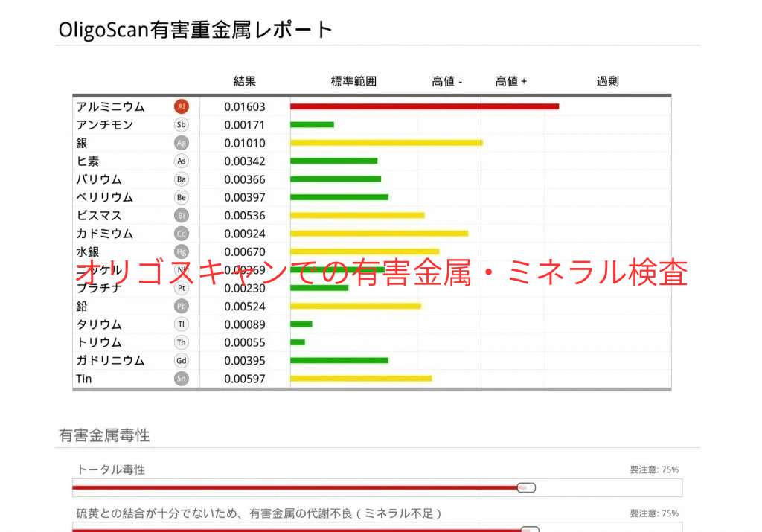The height and width of the screenshot is (532, 762).
Task: Click the arsenic result value 0.00342
Action: [x=244, y=161]
